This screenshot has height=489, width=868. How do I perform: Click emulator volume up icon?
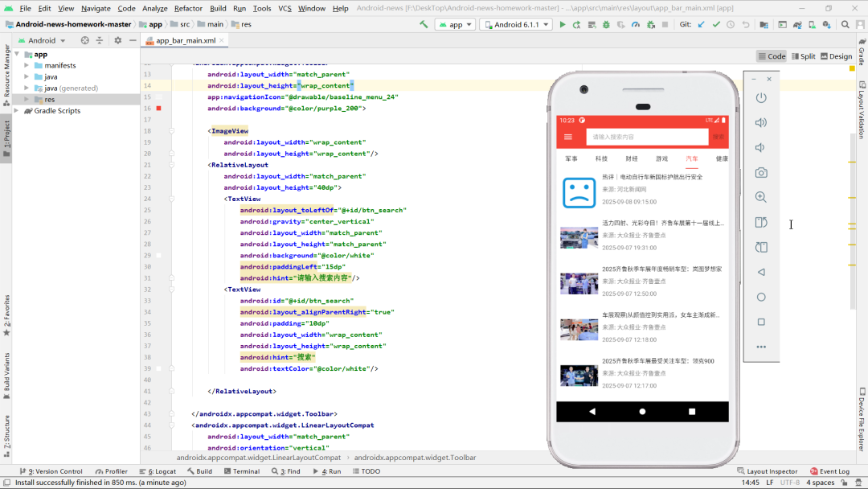[761, 122]
